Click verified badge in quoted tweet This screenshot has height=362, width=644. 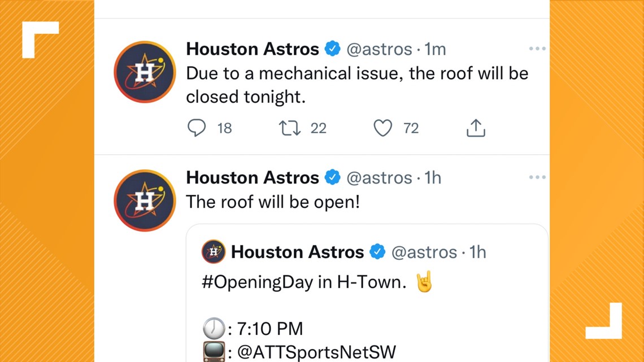coord(377,252)
